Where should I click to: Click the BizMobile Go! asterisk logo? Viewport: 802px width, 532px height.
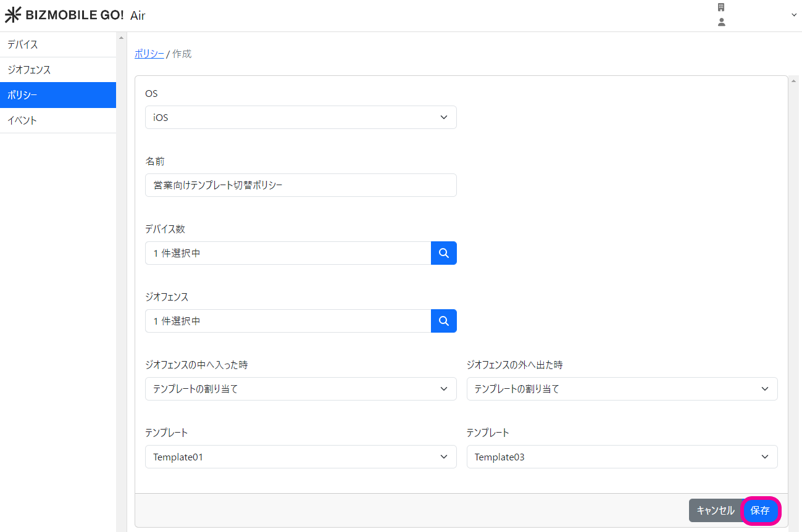(x=13, y=15)
